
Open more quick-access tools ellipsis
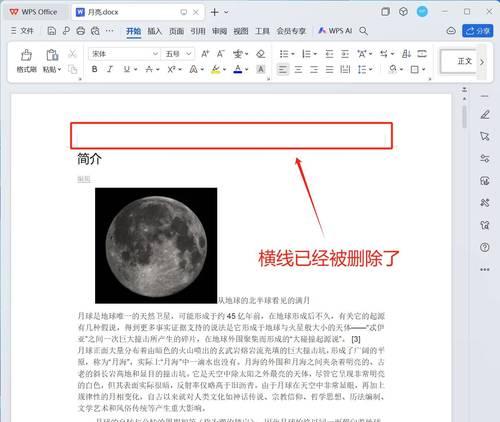[109, 31]
